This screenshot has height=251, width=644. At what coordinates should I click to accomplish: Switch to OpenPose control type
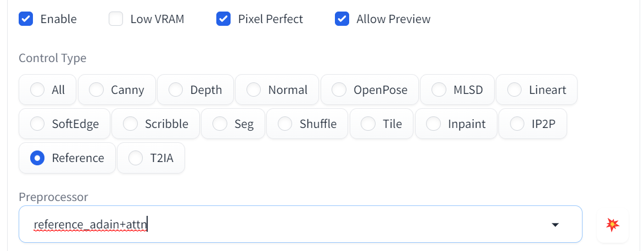[x=339, y=90]
